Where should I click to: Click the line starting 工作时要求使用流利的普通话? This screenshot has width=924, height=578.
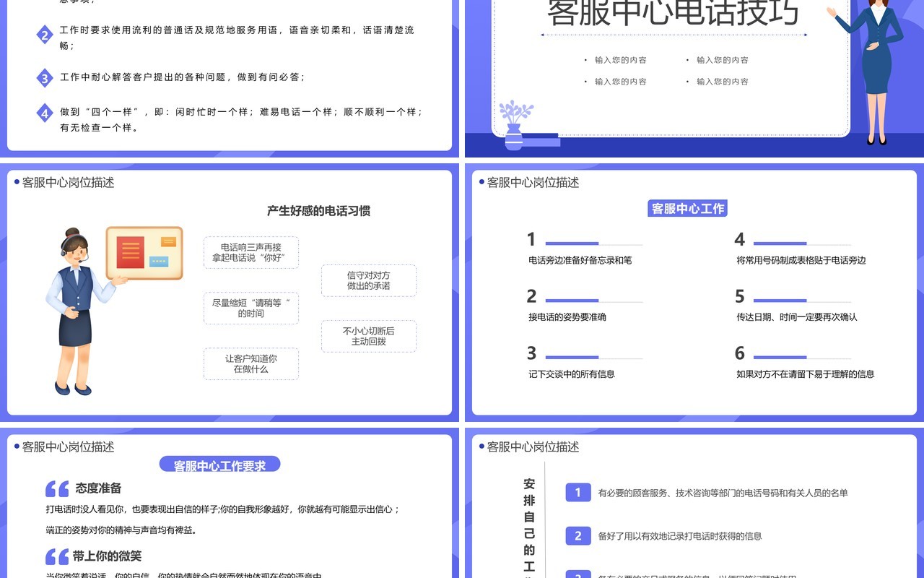(x=237, y=38)
